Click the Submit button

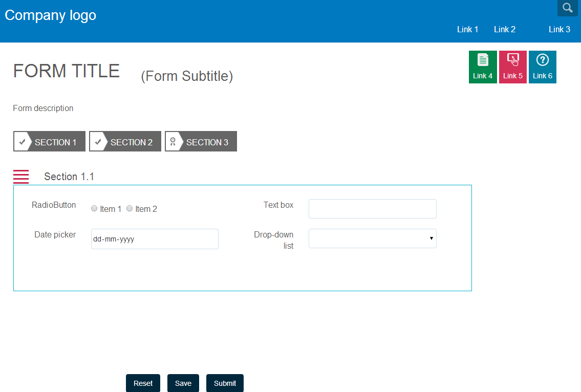coord(225,383)
